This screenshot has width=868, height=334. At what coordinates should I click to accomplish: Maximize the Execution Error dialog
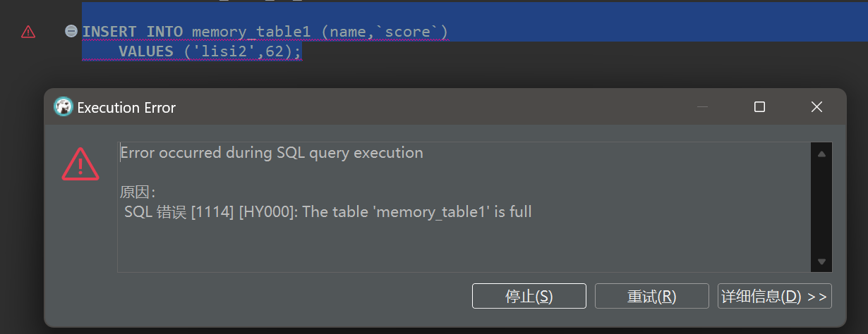[759, 107]
